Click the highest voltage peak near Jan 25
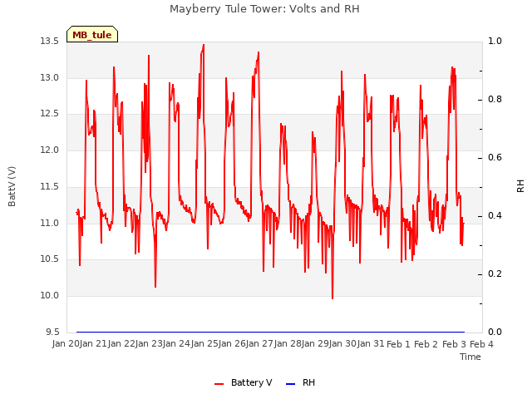This screenshot has height=399, width=532. pos(203,45)
